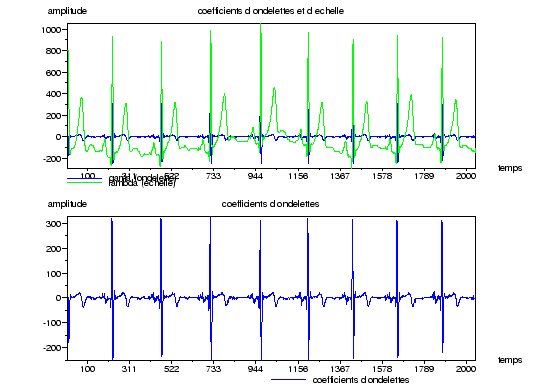Click the blue legend line sample in upper chart

[84, 179]
